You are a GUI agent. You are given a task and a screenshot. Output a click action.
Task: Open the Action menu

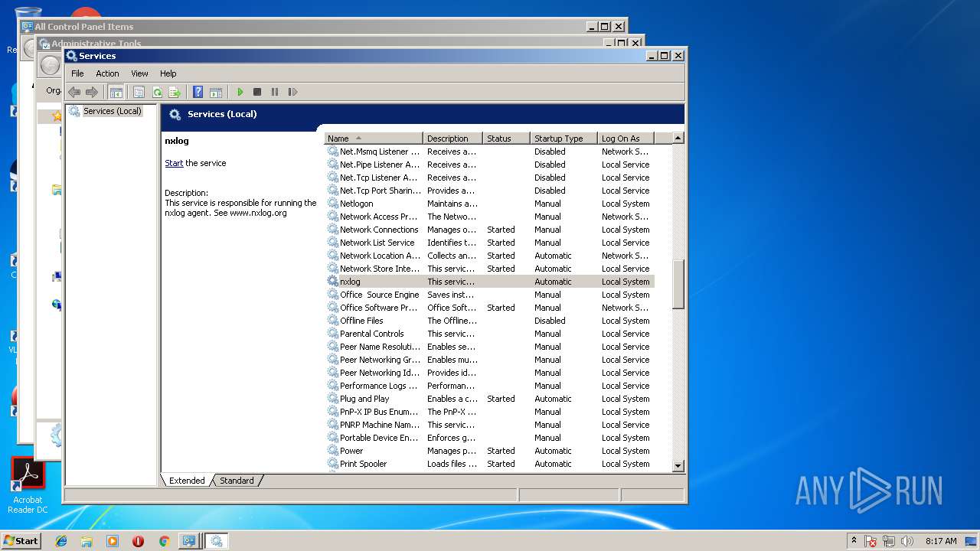tap(107, 73)
